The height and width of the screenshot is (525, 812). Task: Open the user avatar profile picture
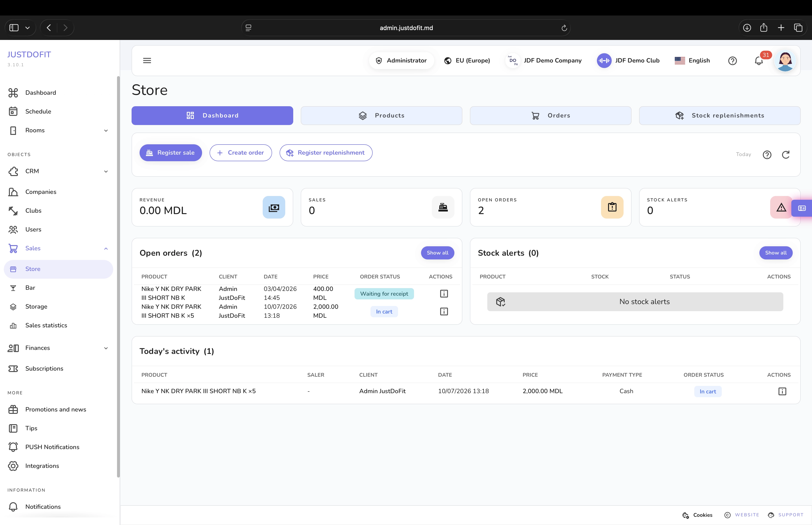point(785,61)
